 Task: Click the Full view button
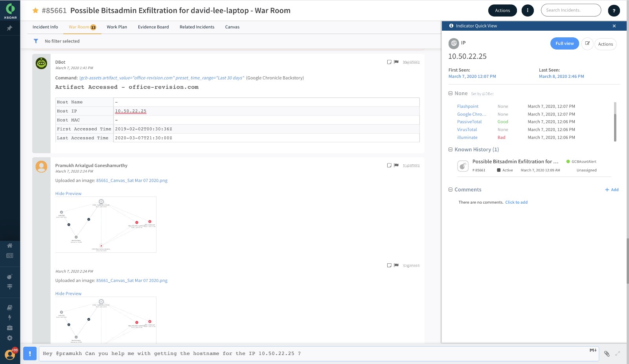tap(564, 44)
